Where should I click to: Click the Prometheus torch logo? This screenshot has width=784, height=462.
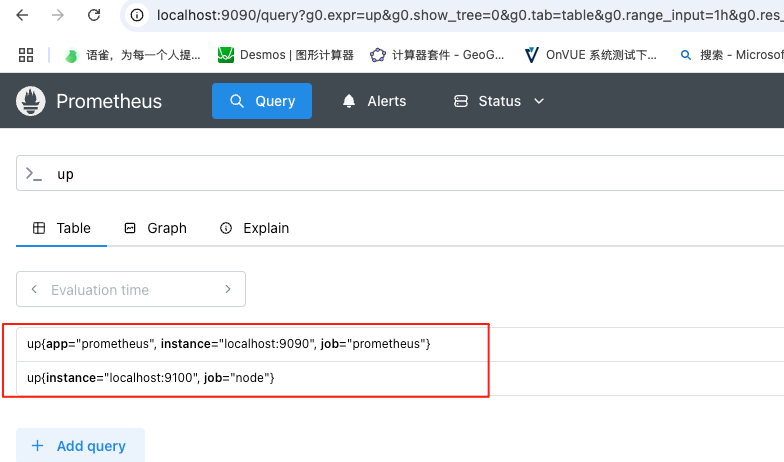tap(30, 101)
